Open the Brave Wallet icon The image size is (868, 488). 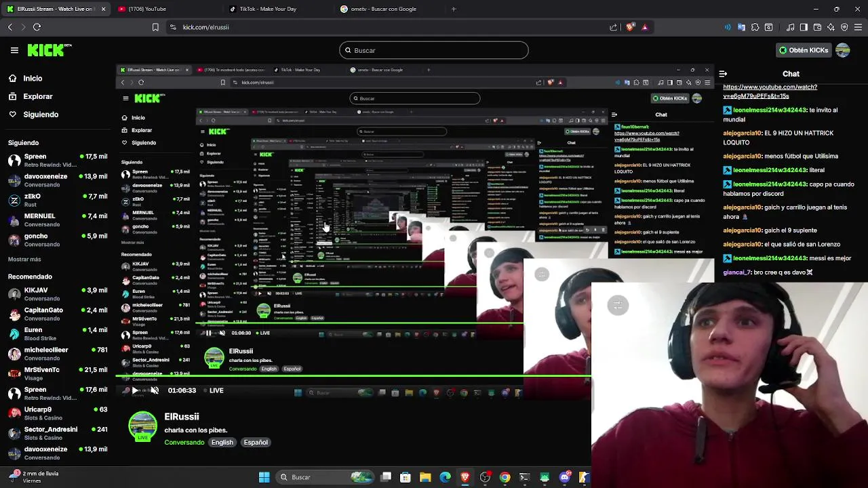[817, 27]
